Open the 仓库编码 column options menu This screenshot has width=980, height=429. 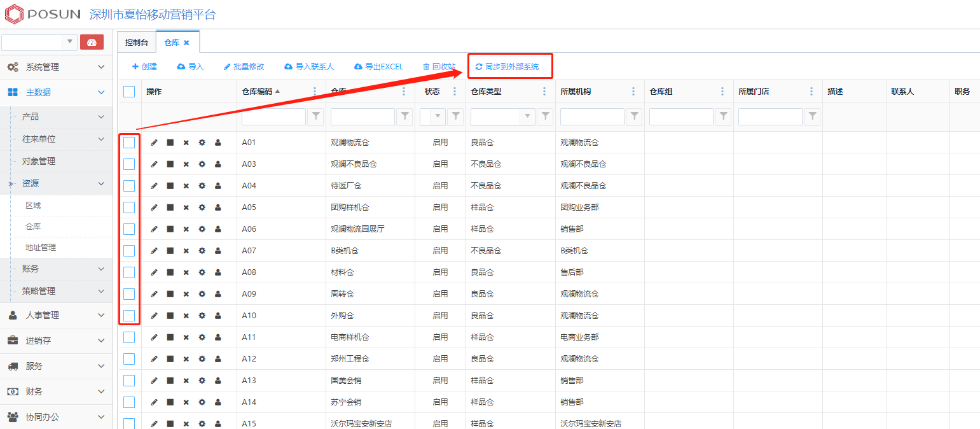(x=315, y=92)
